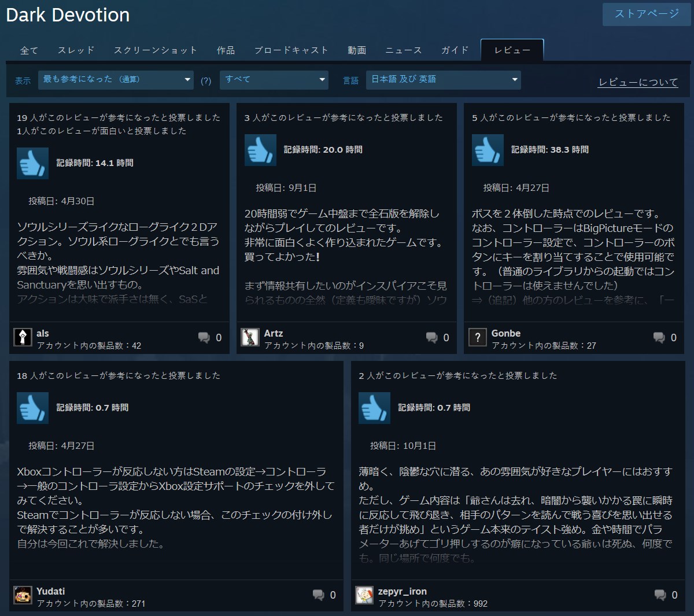Click the Dark Devotion title
The width and height of the screenshot is (694, 616).
tap(68, 15)
